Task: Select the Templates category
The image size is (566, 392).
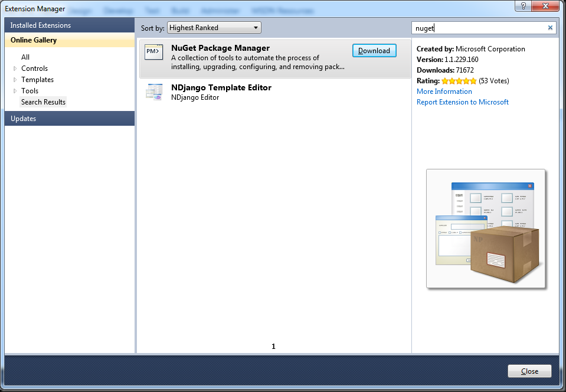Action: [x=37, y=80]
